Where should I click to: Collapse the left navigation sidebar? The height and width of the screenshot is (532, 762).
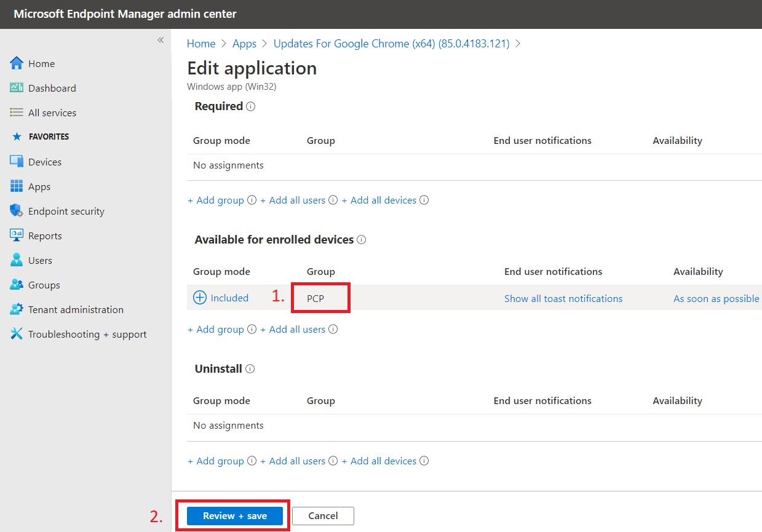pos(161,40)
